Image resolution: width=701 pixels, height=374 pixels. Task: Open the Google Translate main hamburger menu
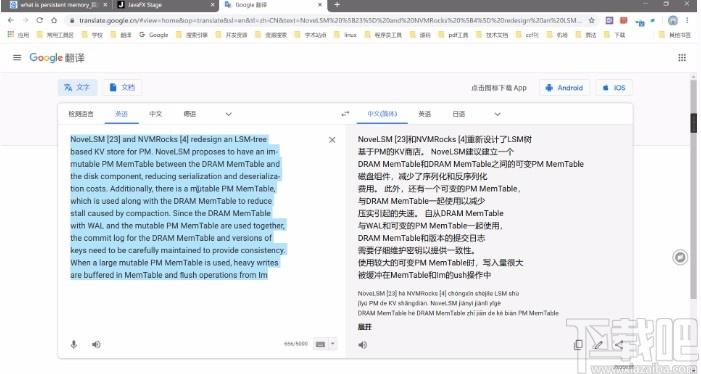[x=17, y=57]
